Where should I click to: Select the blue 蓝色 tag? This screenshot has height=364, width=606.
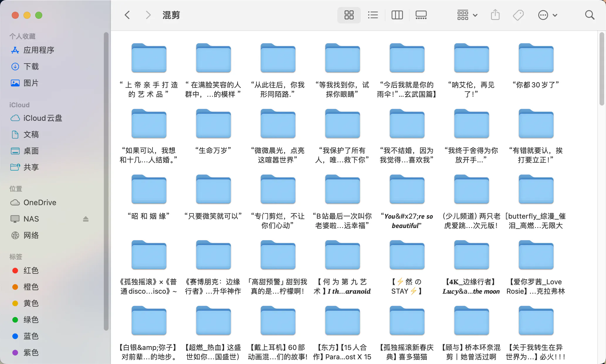(x=31, y=336)
